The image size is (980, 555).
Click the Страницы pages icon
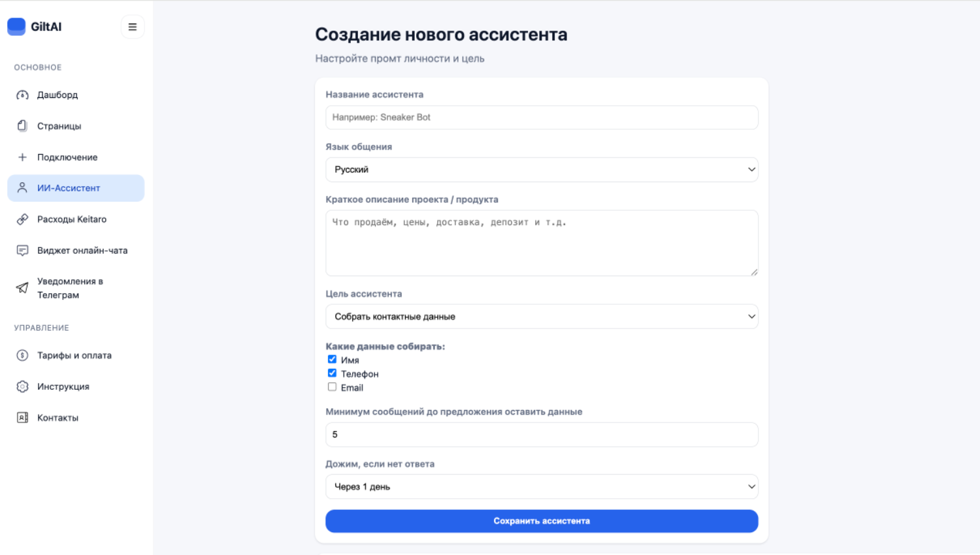(22, 126)
